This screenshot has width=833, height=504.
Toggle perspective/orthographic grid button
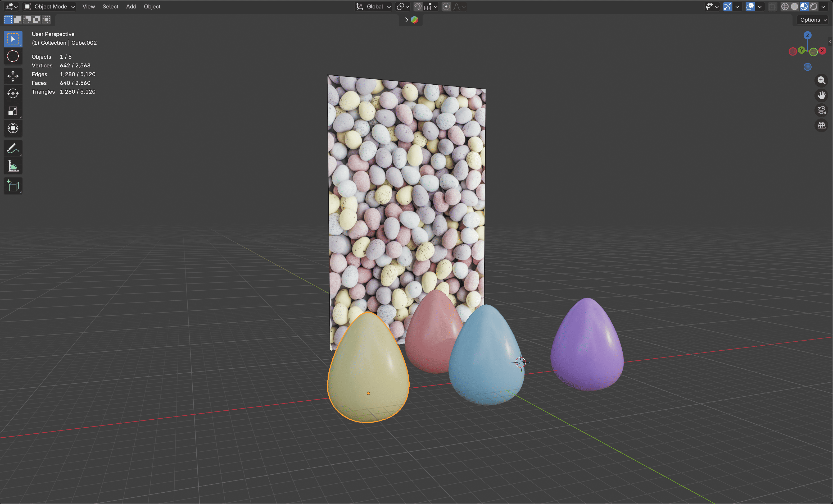point(821,125)
